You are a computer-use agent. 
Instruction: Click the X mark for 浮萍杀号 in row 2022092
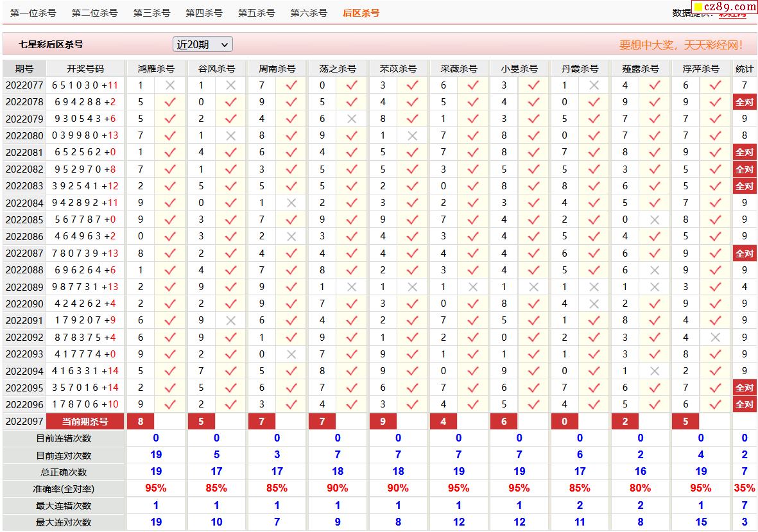(x=716, y=338)
